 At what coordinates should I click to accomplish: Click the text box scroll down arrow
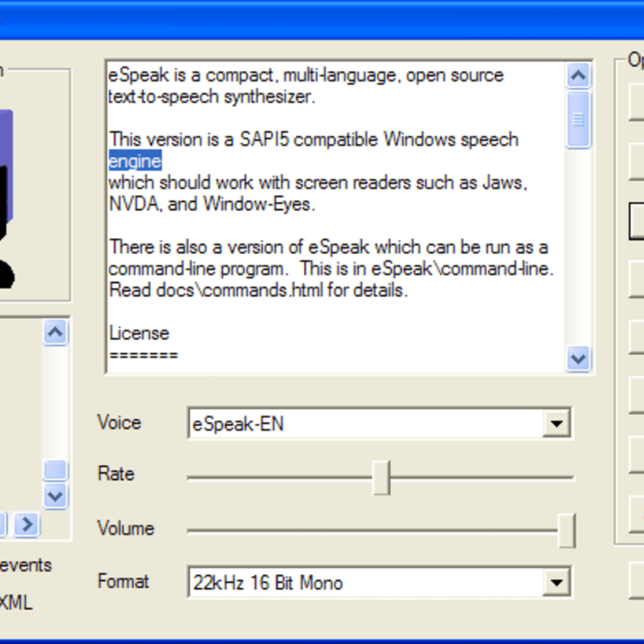(579, 358)
